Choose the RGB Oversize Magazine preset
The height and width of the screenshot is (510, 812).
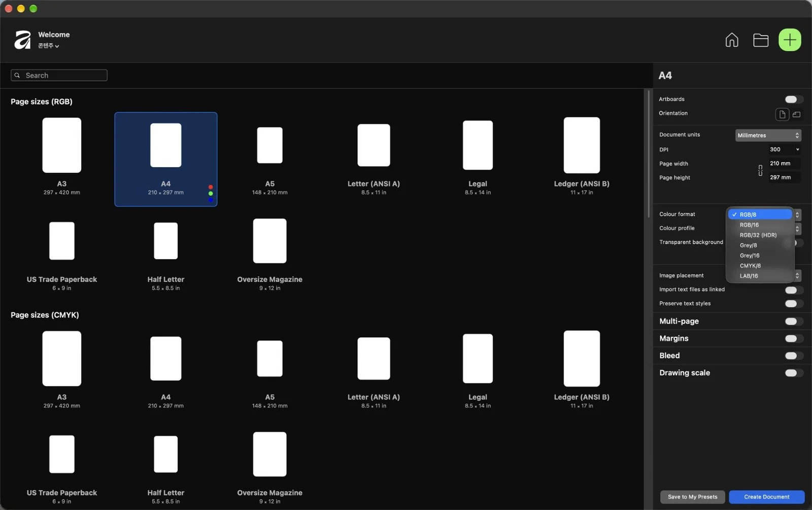click(269, 254)
